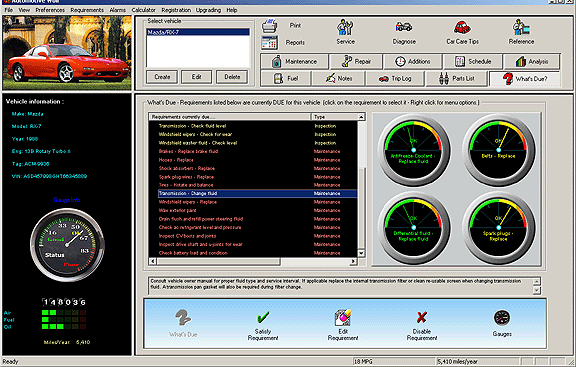Click the Delete vehicle button

(x=232, y=77)
